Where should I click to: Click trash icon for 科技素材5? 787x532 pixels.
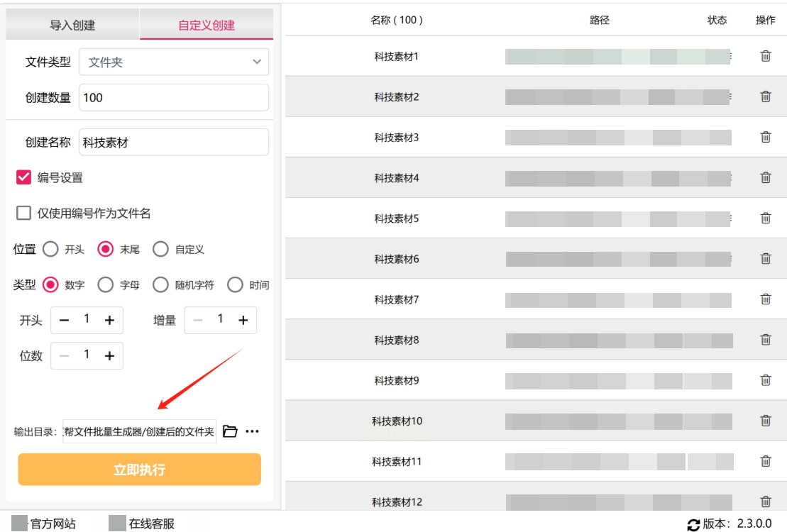click(x=766, y=218)
